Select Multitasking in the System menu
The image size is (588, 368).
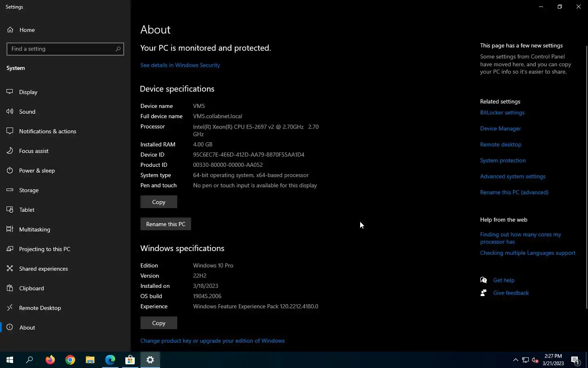click(65, 229)
